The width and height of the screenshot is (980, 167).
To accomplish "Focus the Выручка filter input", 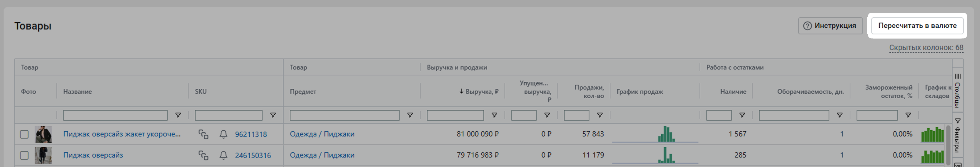I will click(455, 115).
